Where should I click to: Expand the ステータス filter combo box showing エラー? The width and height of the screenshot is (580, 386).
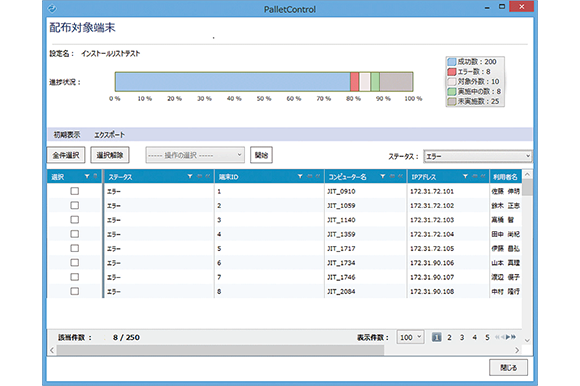tap(478, 156)
